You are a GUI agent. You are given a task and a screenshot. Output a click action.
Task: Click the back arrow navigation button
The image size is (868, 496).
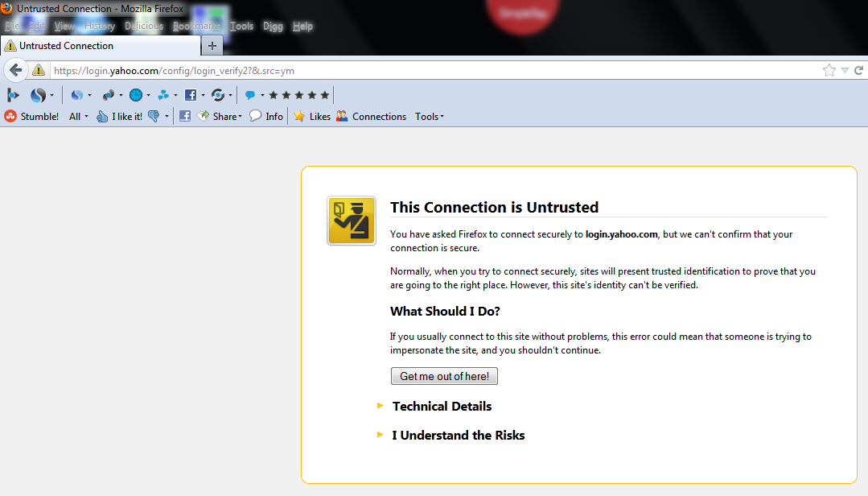pos(15,70)
